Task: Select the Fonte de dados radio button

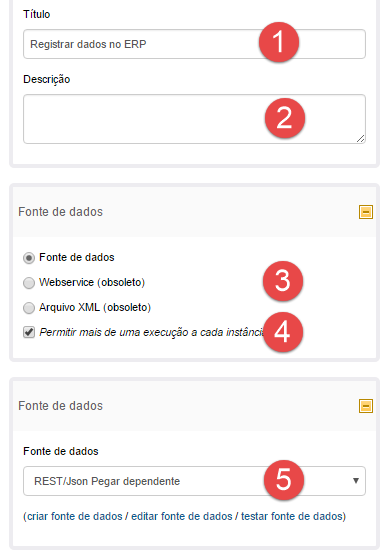Action: [29, 258]
